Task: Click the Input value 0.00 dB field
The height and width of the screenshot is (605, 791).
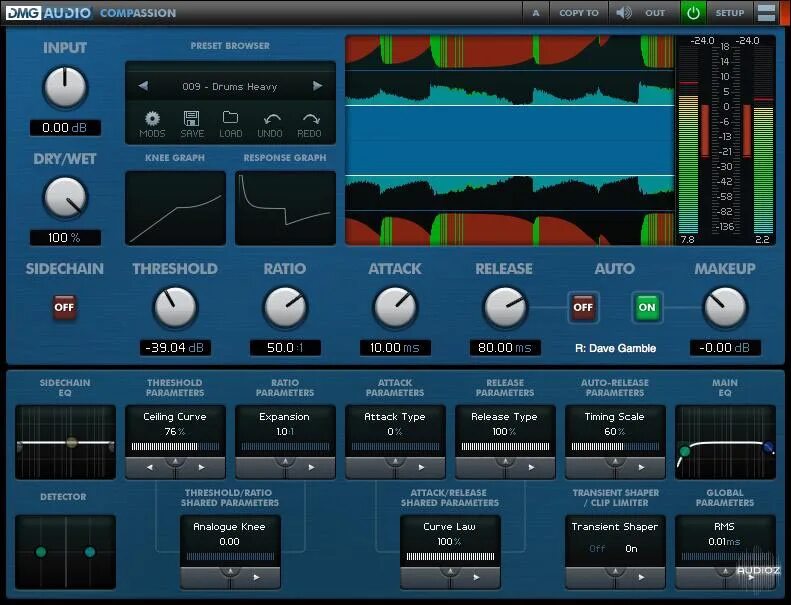Action: coord(65,128)
